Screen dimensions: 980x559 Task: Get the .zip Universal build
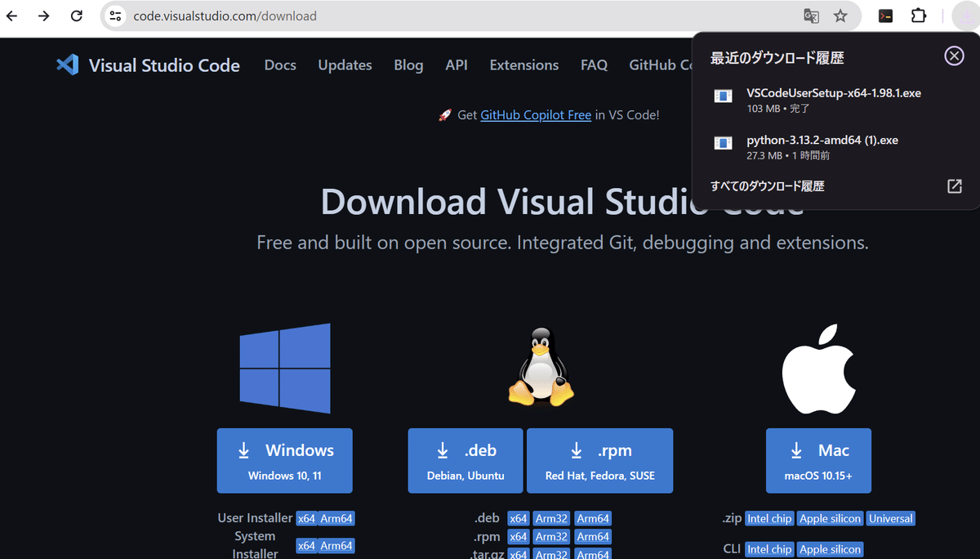891,518
